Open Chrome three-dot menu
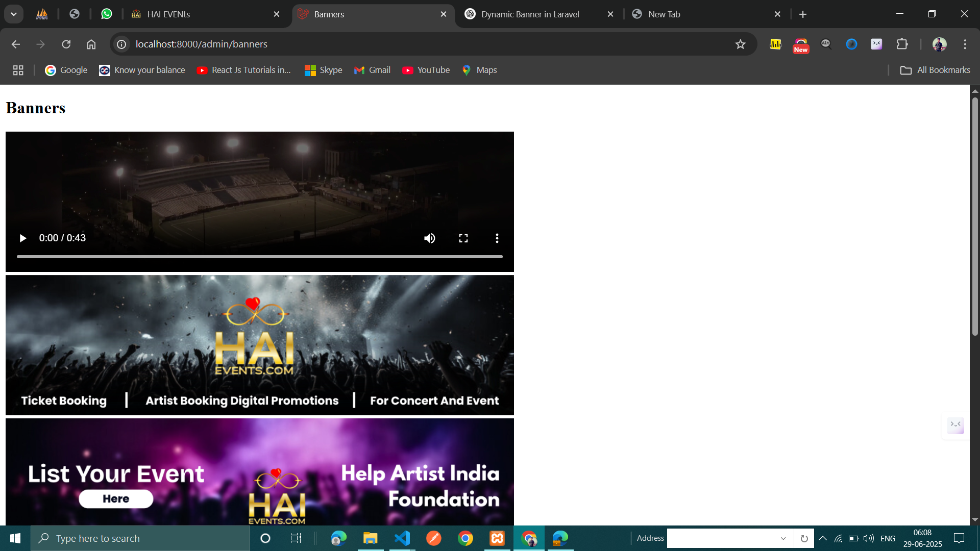The height and width of the screenshot is (551, 980). click(965, 44)
